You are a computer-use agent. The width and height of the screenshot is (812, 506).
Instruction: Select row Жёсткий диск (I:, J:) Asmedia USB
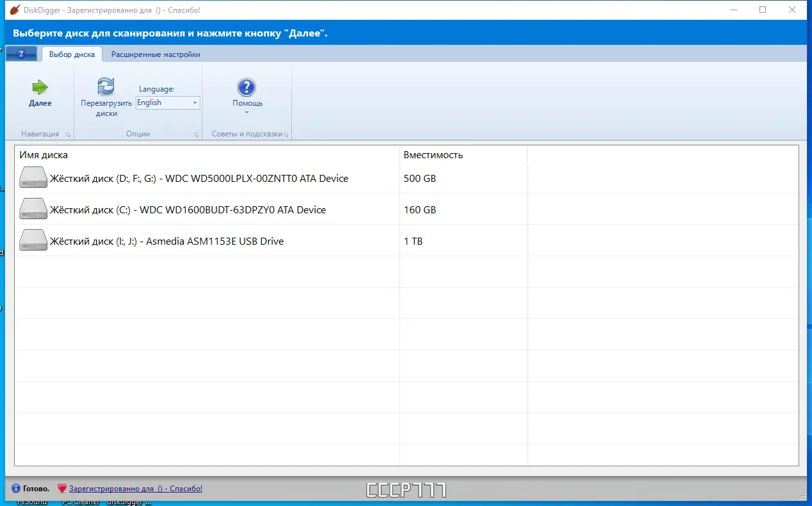(x=406, y=241)
